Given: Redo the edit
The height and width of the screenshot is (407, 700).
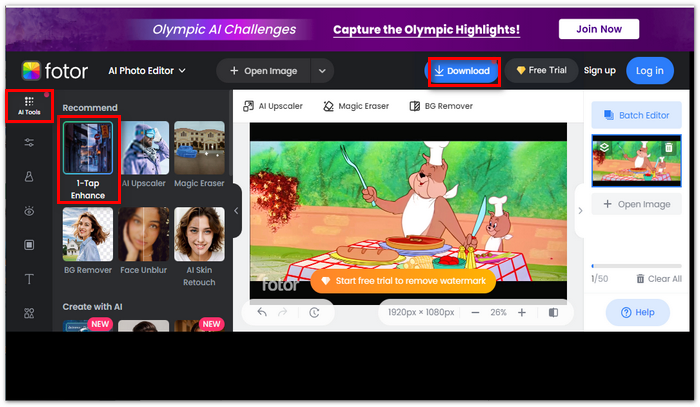Looking at the screenshot, I should 282,312.
